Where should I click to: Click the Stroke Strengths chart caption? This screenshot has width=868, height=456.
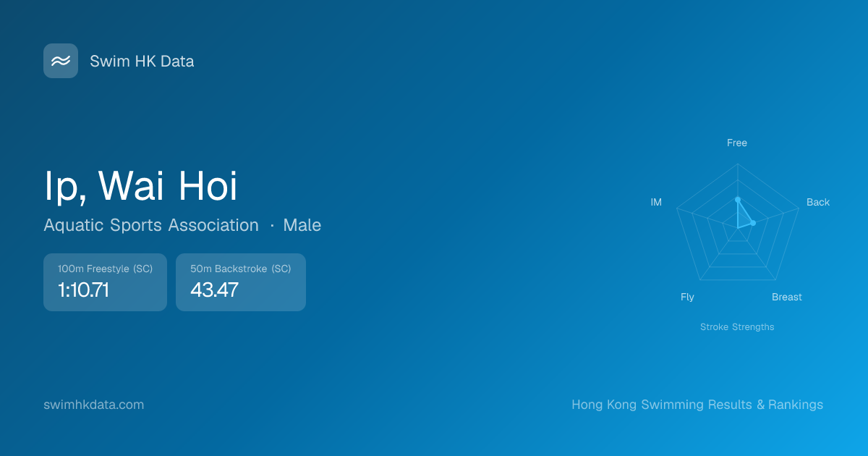(x=736, y=327)
